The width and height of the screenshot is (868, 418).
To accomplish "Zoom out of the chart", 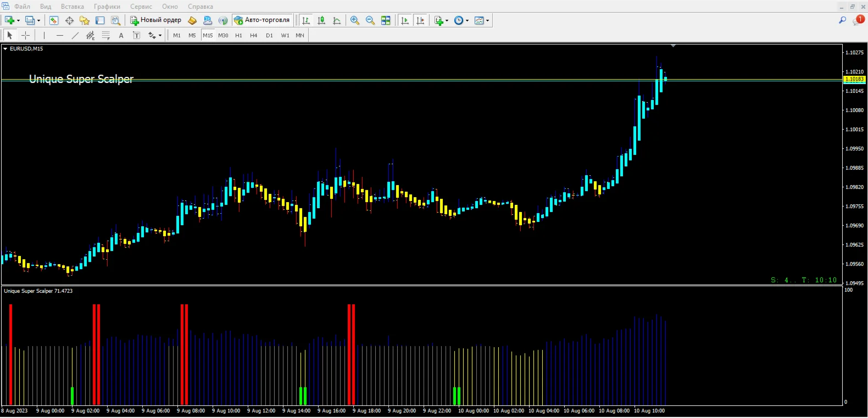I will [x=370, y=20].
